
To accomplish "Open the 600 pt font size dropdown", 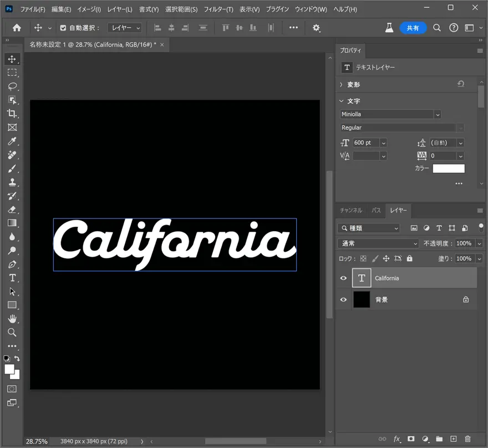I will 383,143.
